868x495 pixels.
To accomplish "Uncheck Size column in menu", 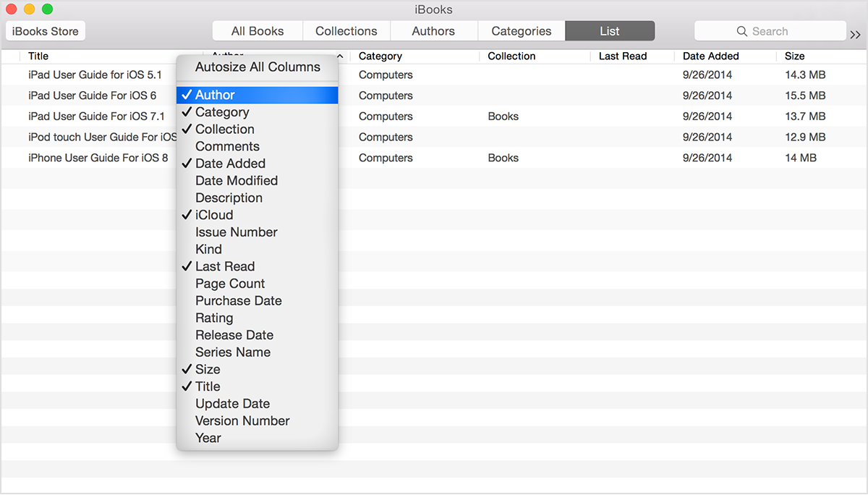I will point(257,369).
